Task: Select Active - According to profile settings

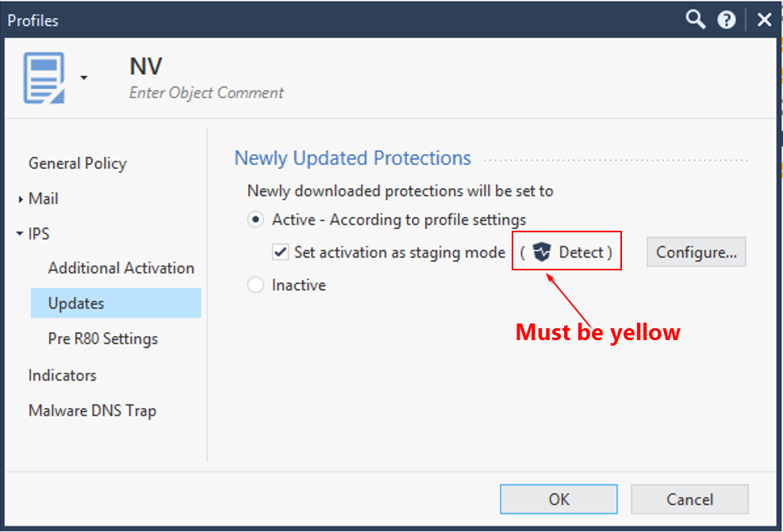Action: [255, 220]
